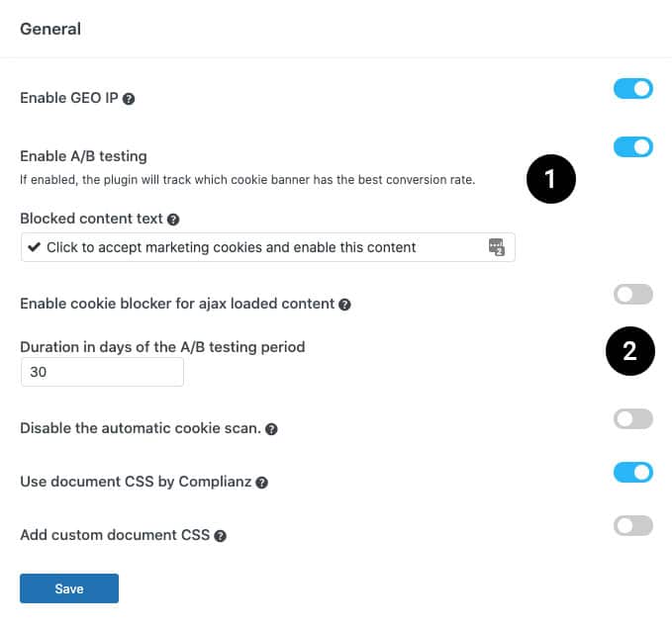Image resolution: width=672 pixels, height=628 pixels.
Task: Click translation icon in blocked content field
Action: pos(497,247)
